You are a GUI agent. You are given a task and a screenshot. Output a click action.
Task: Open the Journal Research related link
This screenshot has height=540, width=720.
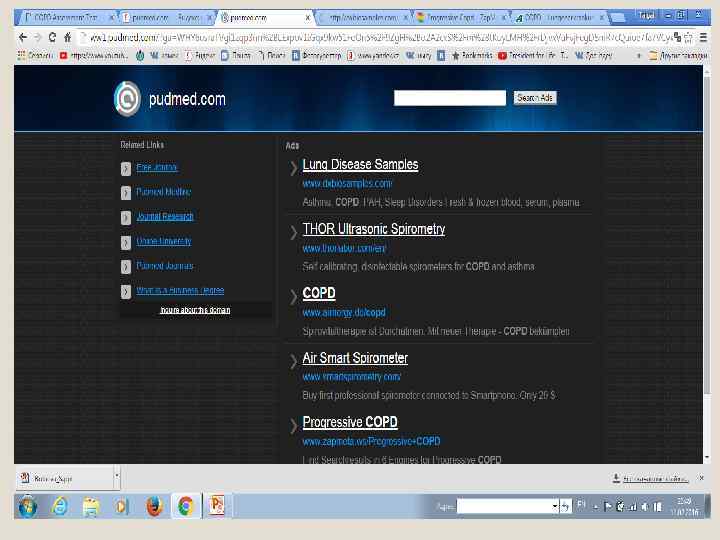point(165,216)
